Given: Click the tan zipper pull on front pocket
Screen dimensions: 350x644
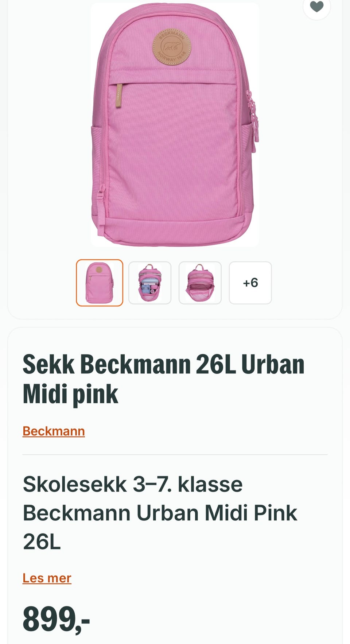Looking at the screenshot, I should pyautogui.click(x=119, y=96).
